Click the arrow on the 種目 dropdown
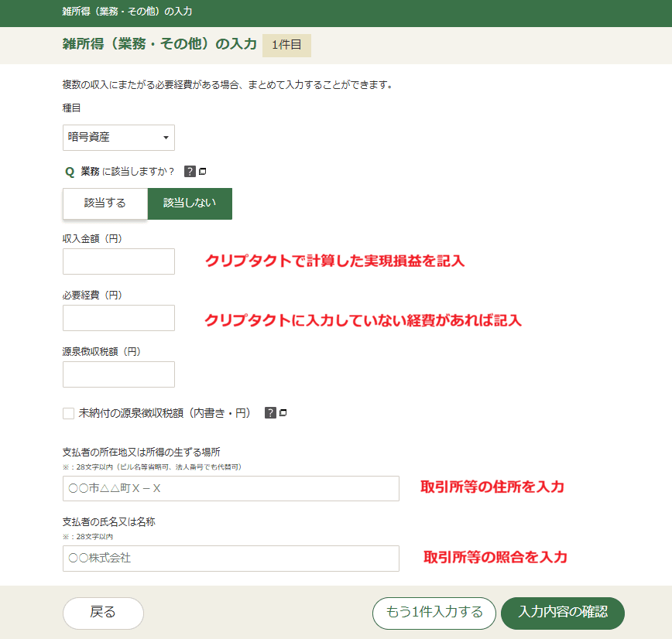 166,138
